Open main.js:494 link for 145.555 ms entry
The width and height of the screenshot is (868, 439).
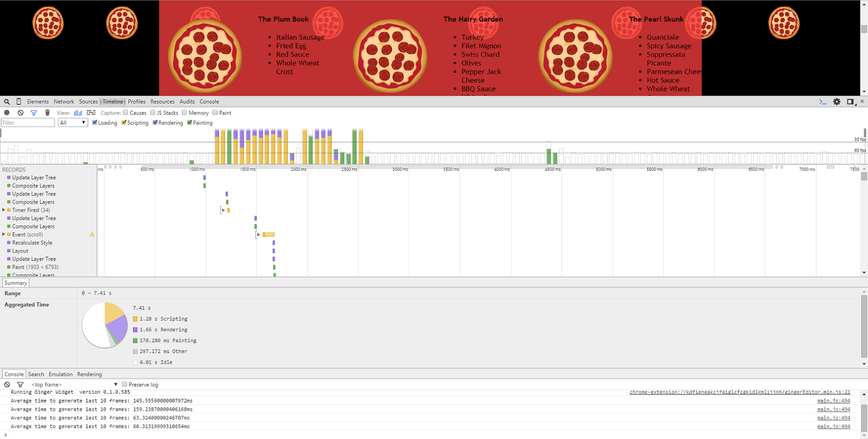click(834, 401)
